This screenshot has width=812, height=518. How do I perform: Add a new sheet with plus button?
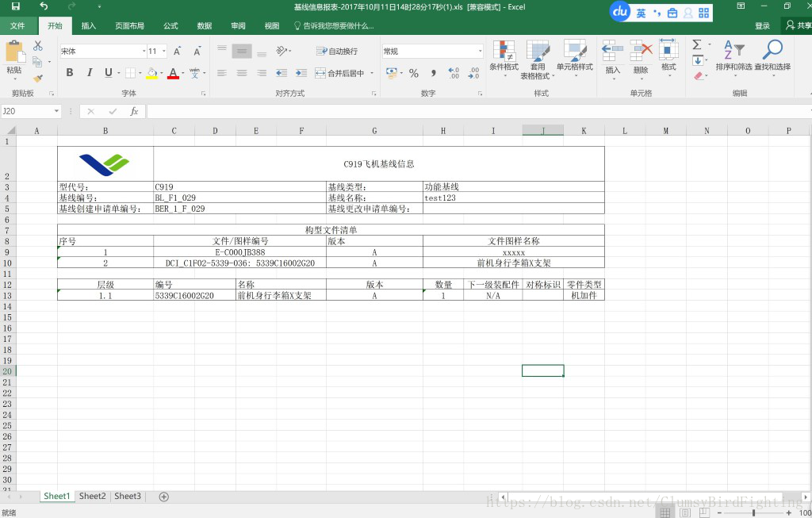tap(163, 497)
